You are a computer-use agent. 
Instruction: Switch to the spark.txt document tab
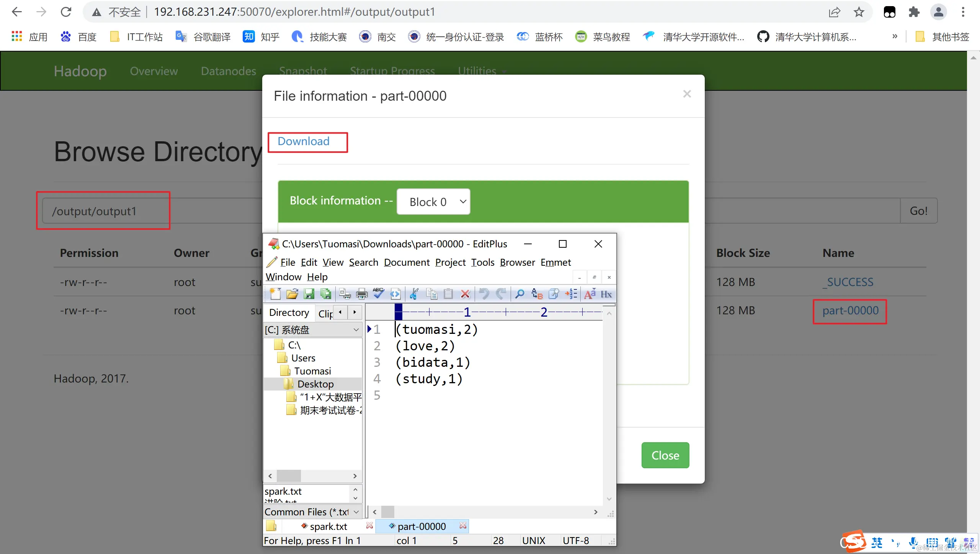pos(328,526)
